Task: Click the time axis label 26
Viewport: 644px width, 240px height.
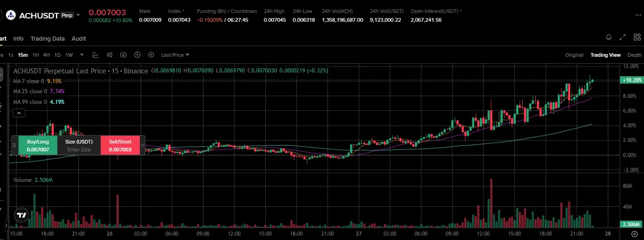Action: tap(109, 234)
